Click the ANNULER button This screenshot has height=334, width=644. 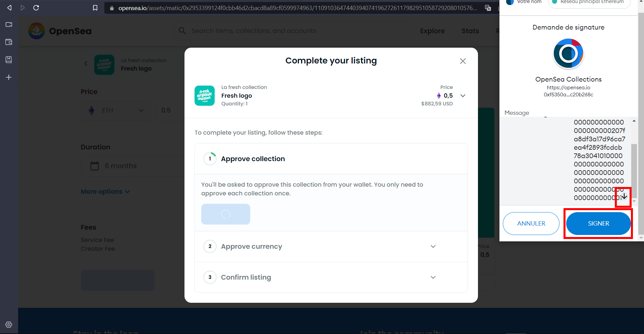(x=531, y=224)
